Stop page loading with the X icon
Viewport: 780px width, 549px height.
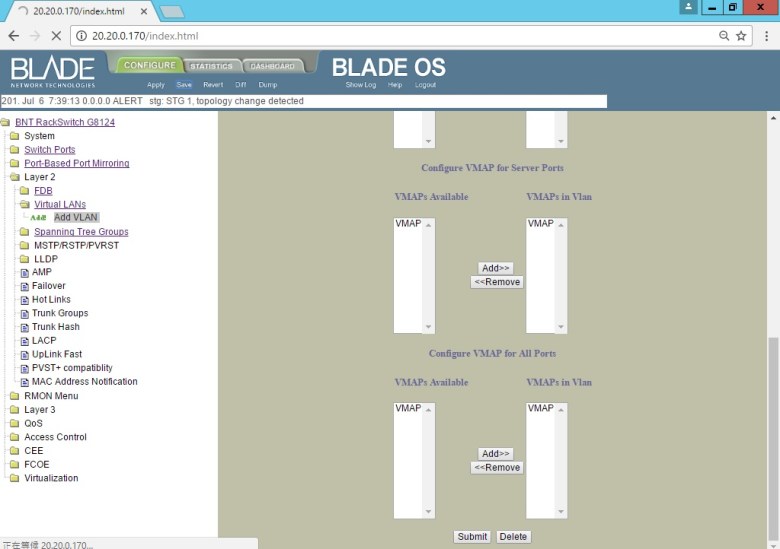tap(56, 35)
